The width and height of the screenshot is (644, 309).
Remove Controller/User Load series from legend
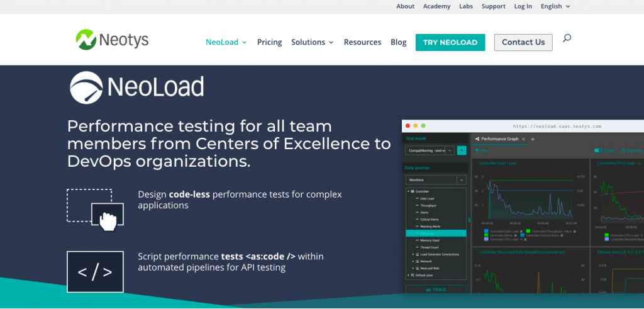(521, 232)
